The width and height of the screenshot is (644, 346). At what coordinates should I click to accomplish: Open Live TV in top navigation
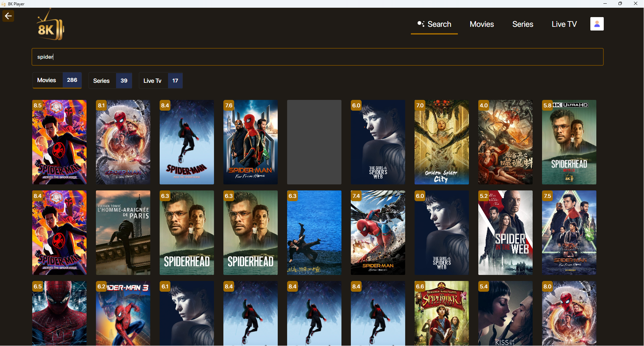564,24
